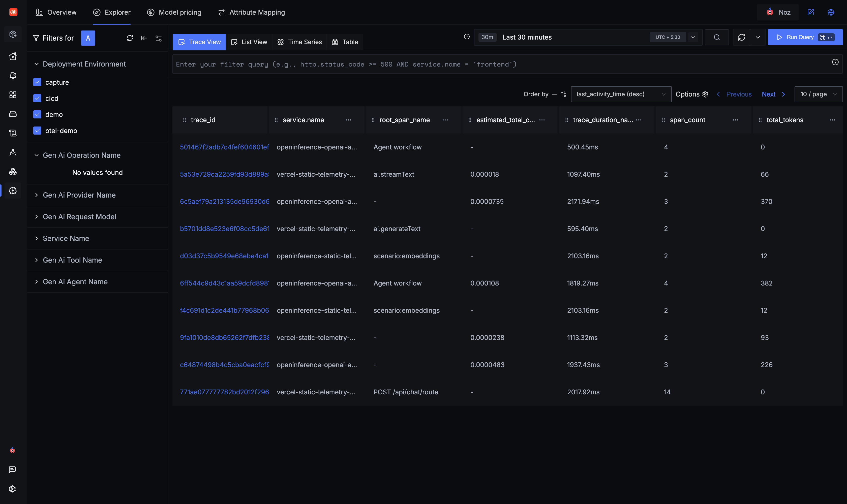Screen dimensions: 847x504
Task: Open the dashboards grid icon in sidebar
Action: (x=13, y=95)
